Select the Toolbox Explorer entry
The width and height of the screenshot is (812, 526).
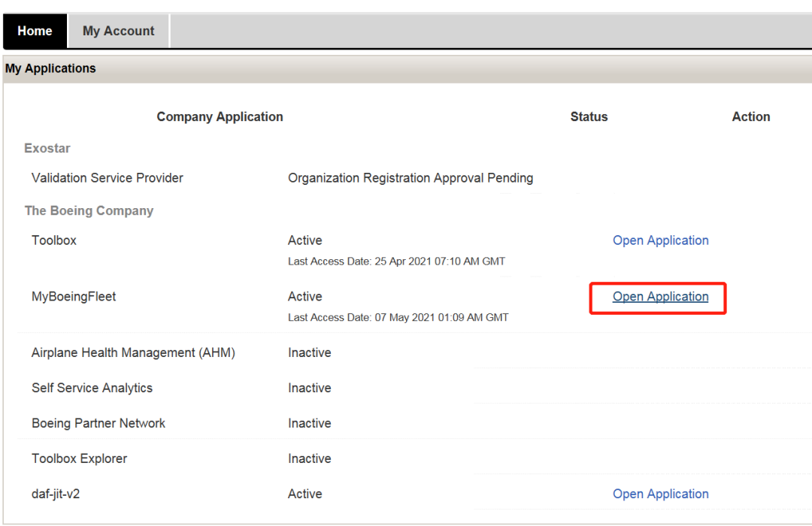click(79, 458)
